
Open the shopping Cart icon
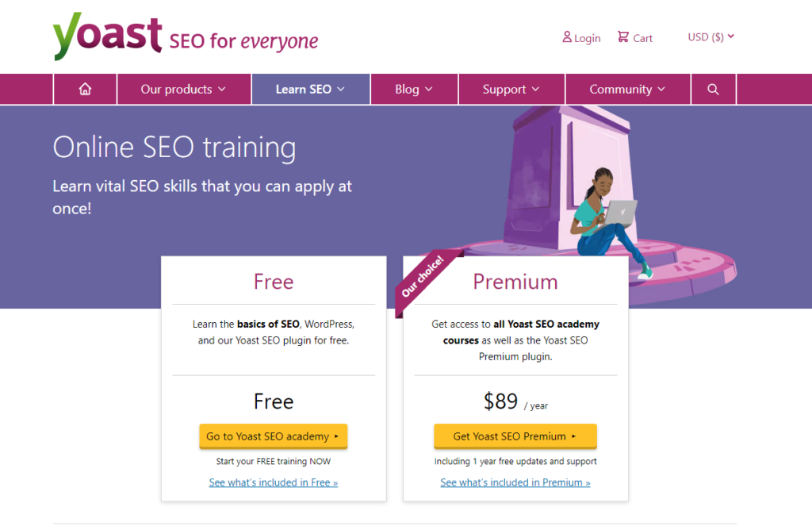tap(623, 36)
